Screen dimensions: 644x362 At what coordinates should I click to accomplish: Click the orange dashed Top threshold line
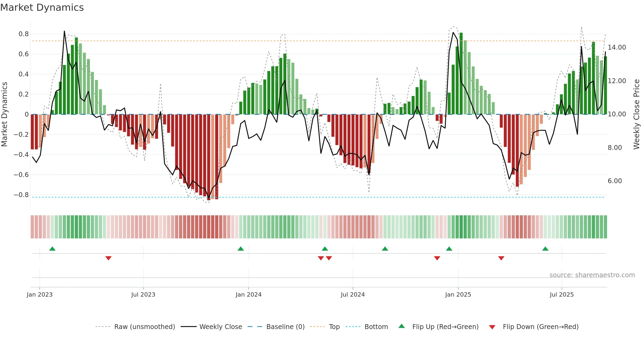coord(318,41)
